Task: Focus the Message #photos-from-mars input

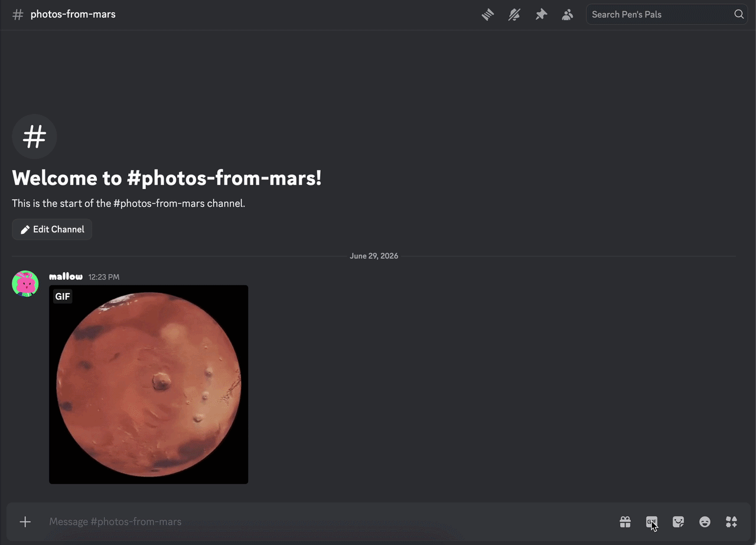Action: point(328,521)
